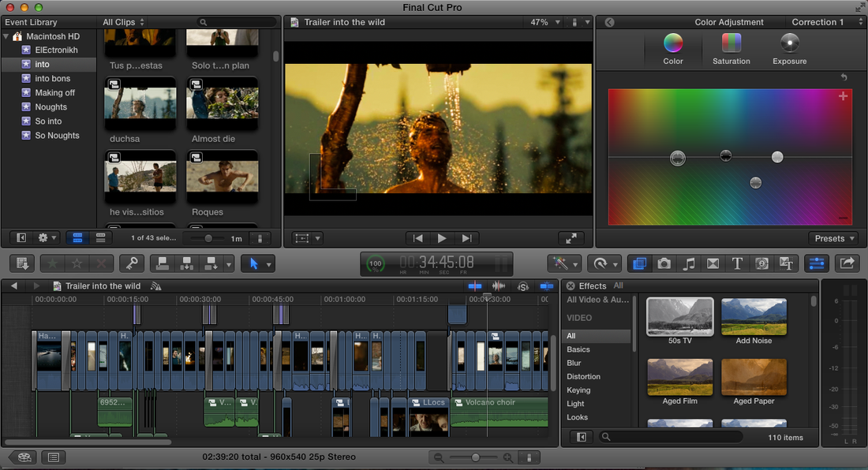The height and width of the screenshot is (470, 868).
Task: Open the Music and Sound browser
Action: 689,263
